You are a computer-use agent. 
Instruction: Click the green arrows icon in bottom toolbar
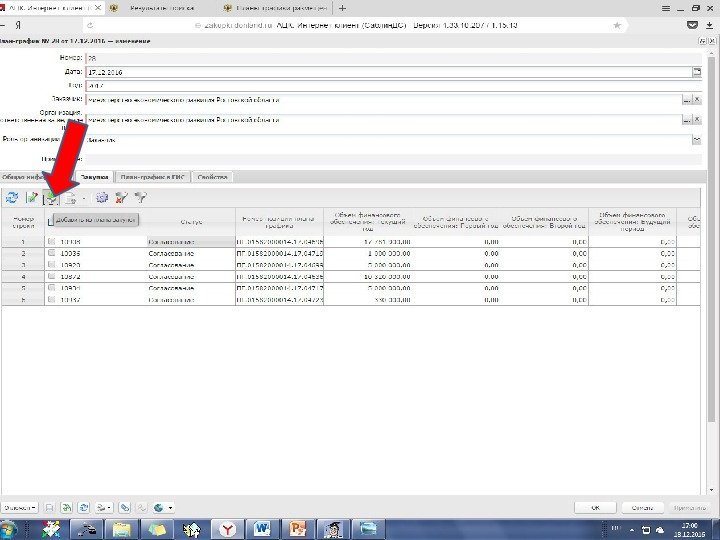click(x=67, y=507)
